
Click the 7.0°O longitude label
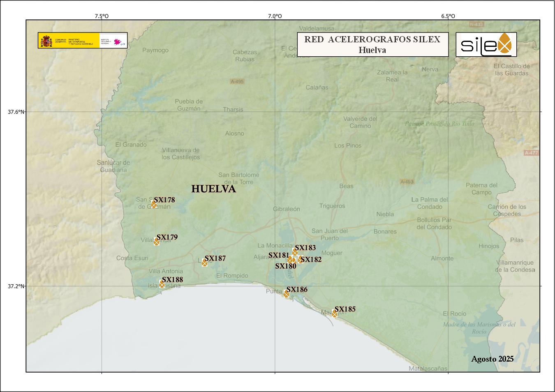pyautogui.click(x=275, y=16)
